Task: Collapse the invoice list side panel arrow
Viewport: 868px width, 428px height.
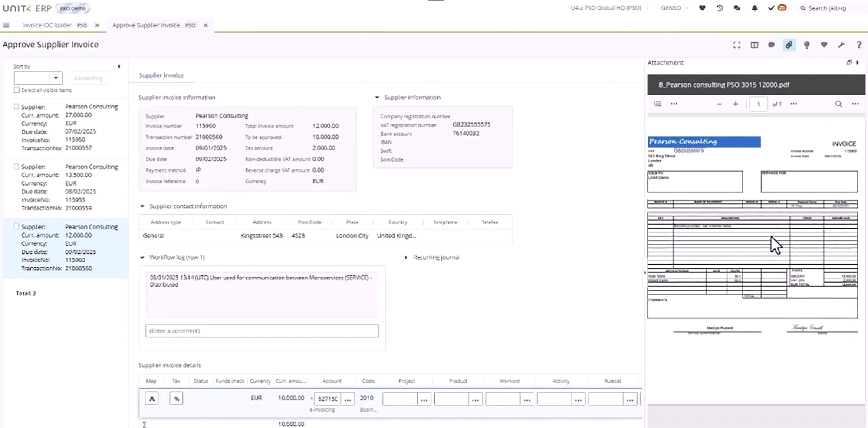Action: click(119, 66)
